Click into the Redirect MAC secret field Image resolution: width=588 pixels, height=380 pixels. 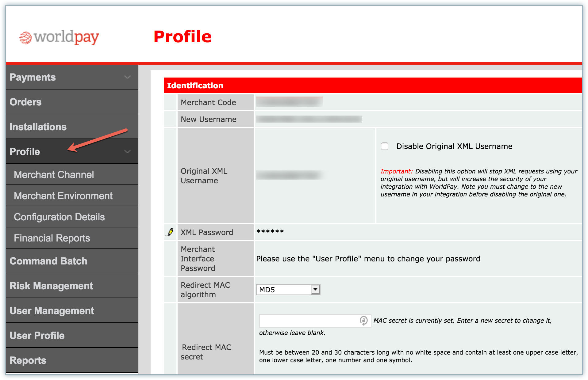(x=308, y=321)
